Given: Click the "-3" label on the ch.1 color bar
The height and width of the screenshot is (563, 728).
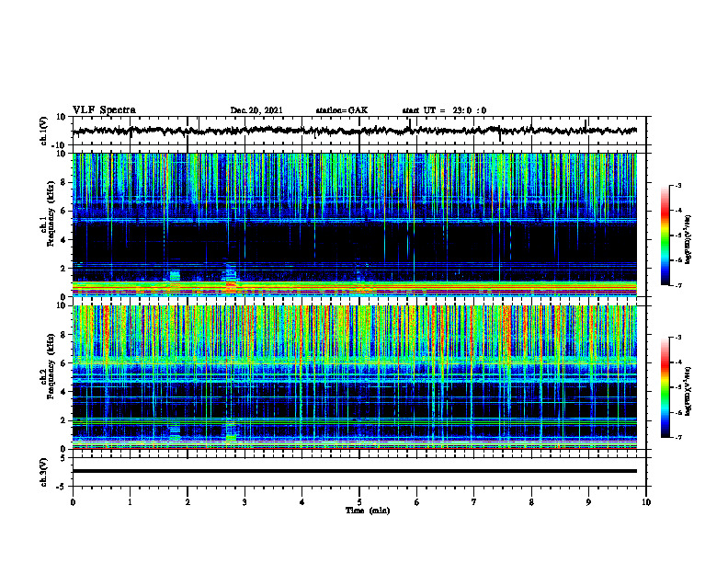Looking at the screenshot, I should (677, 185).
